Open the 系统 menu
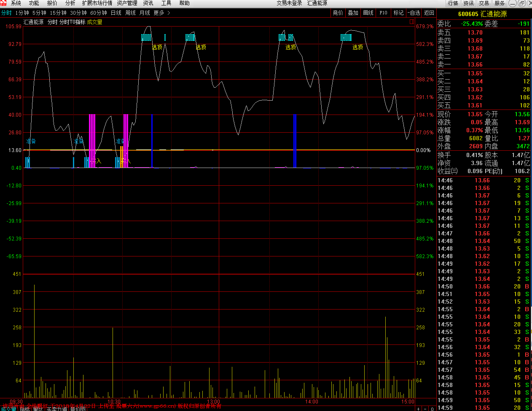 point(16,3)
